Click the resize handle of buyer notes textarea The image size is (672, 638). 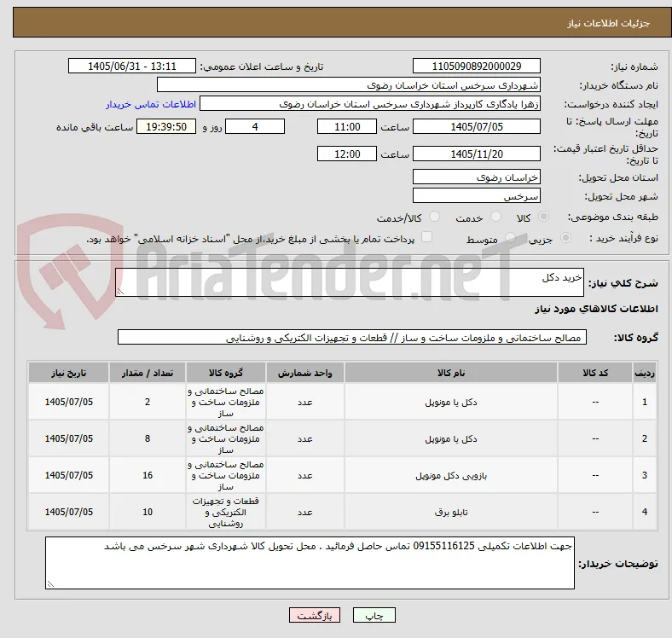[50, 584]
